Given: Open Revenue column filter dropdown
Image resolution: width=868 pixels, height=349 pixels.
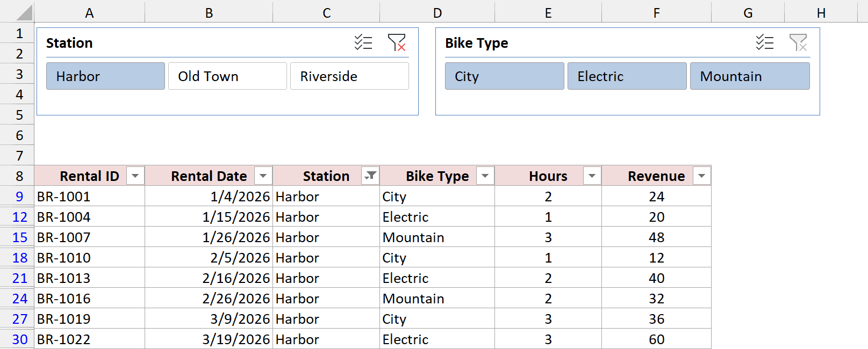Looking at the screenshot, I should (x=702, y=176).
